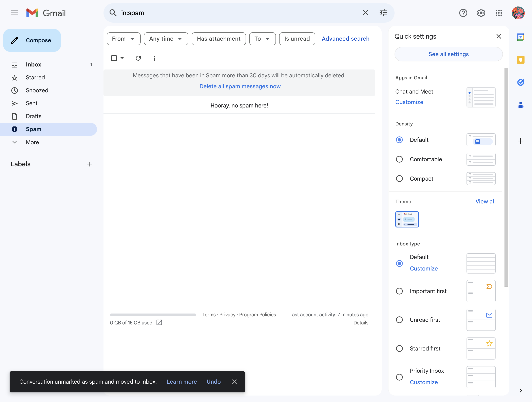Refresh the message list
Viewport: 532px width, 402px height.
pos(138,58)
